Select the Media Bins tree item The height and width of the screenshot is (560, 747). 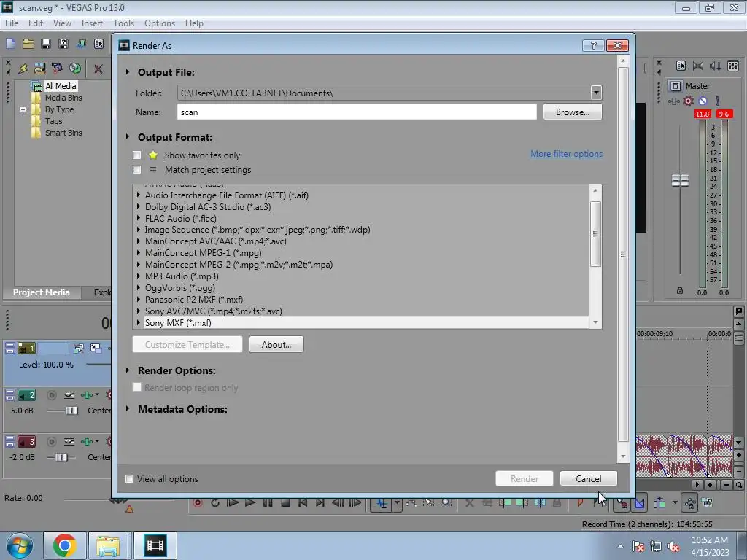[x=63, y=98]
